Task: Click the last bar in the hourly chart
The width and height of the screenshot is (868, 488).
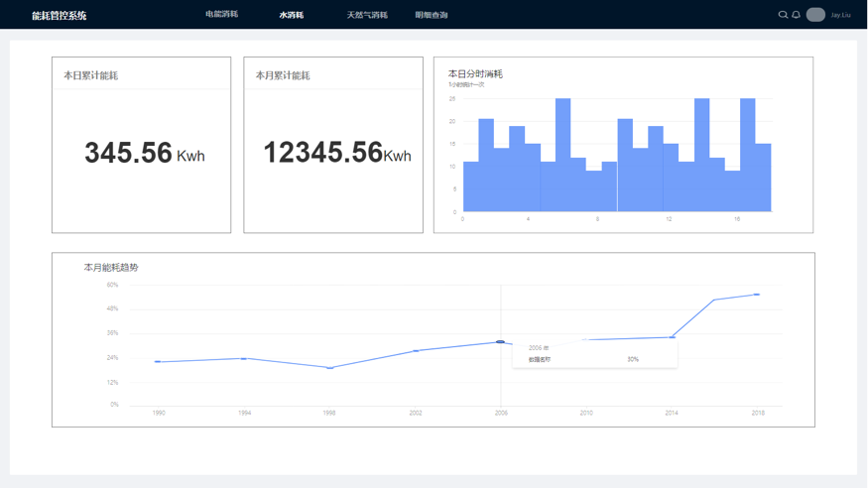Action: 763,179
